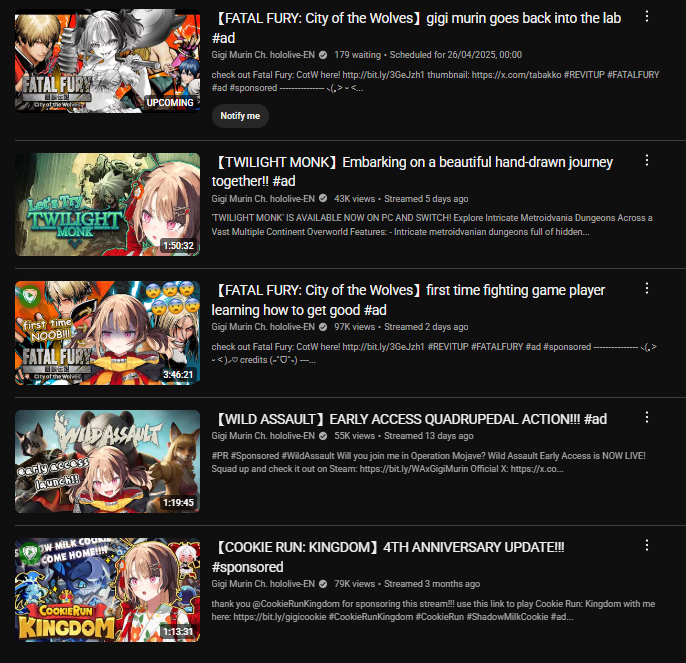Image resolution: width=686 pixels, height=663 pixels.
Task: Open the upcoming Fatal Fury stream thumbnail
Action: pyautogui.click(x=108, y=61)
